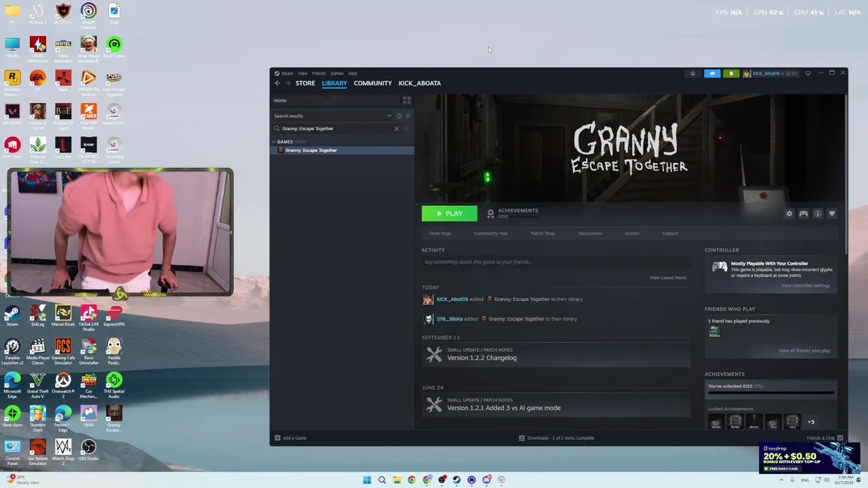Open the Friends menu

[319, 73]
